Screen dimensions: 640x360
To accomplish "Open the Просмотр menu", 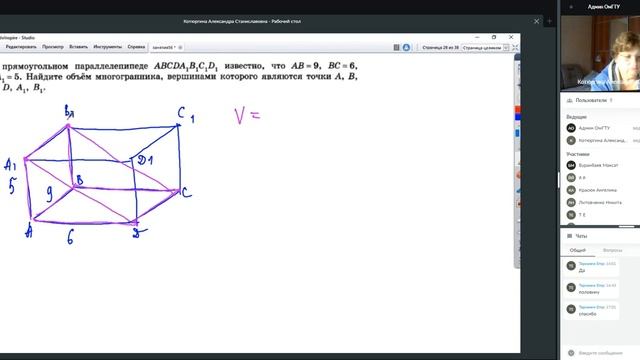I will (53, 47).
